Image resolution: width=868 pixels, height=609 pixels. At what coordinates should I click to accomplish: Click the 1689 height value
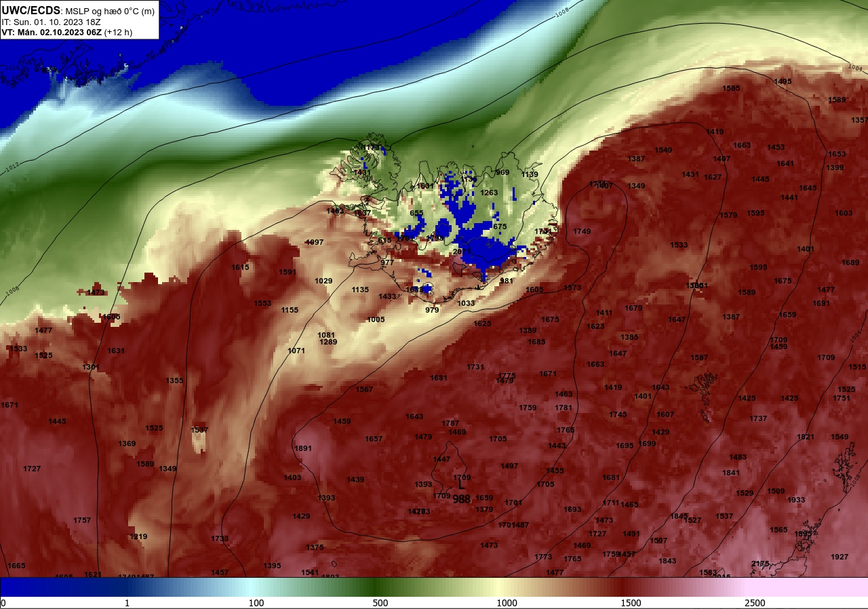(x=850, y=262)
